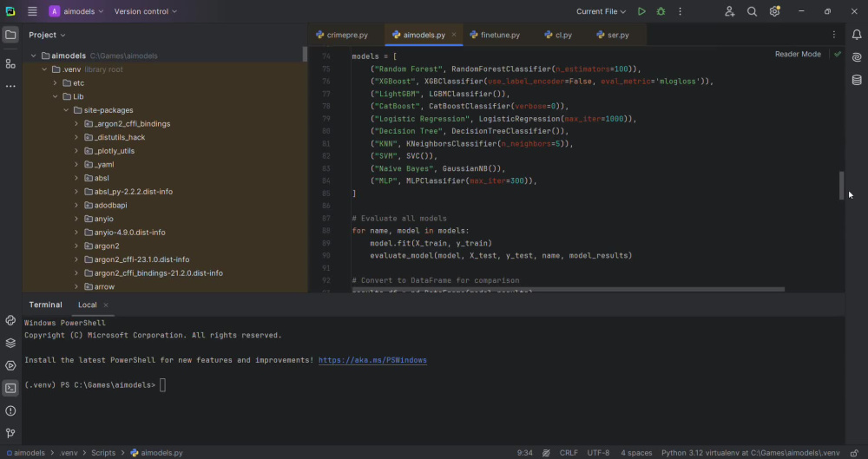Image resolution: width=868 pixels, height=459 pixels.
Task: Toggle Reader Mode in editor
Action: coord(798,55)
